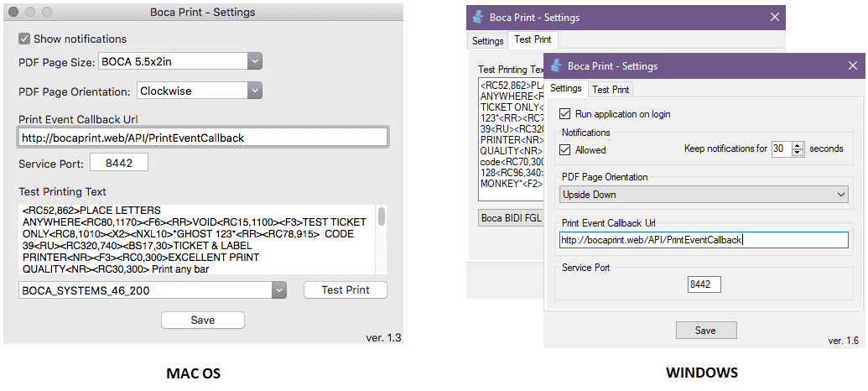Click Mac Service Port field showing 8442
The height and width of the screenshot is (391, 868).
(x=120, y=164)
